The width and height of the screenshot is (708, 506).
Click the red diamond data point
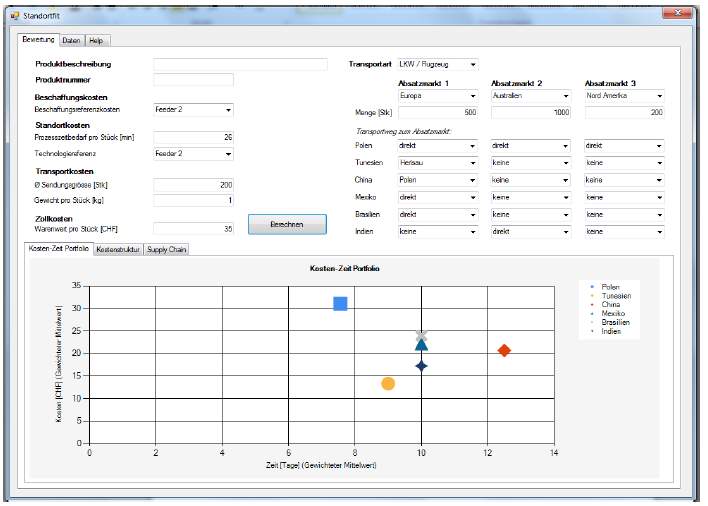[505, 350]
